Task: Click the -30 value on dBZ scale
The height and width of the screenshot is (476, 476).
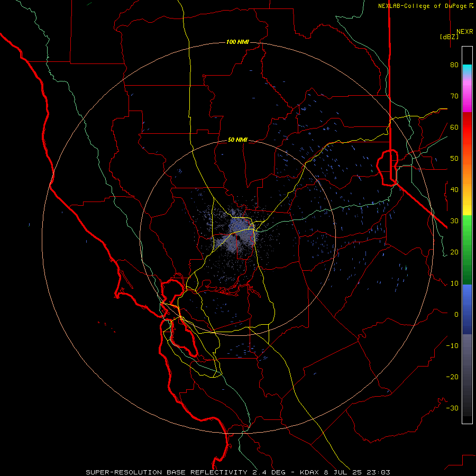Action: point(452,408)
